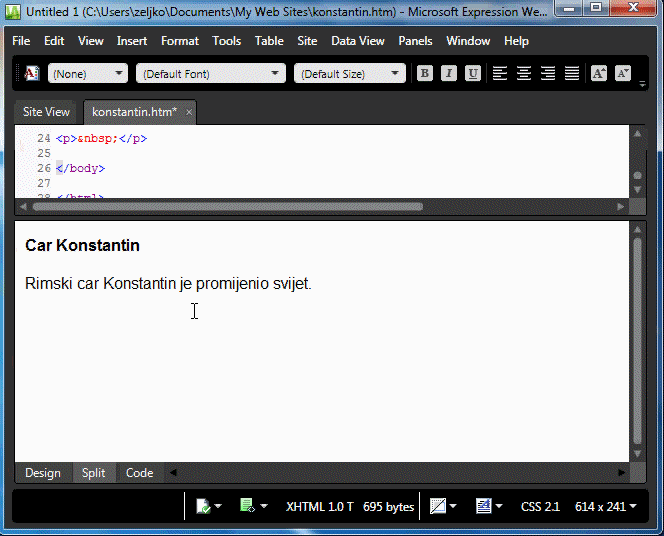Screen dimensions: 664x536
Task: Switch to Design view
Action: click(43, 473)
